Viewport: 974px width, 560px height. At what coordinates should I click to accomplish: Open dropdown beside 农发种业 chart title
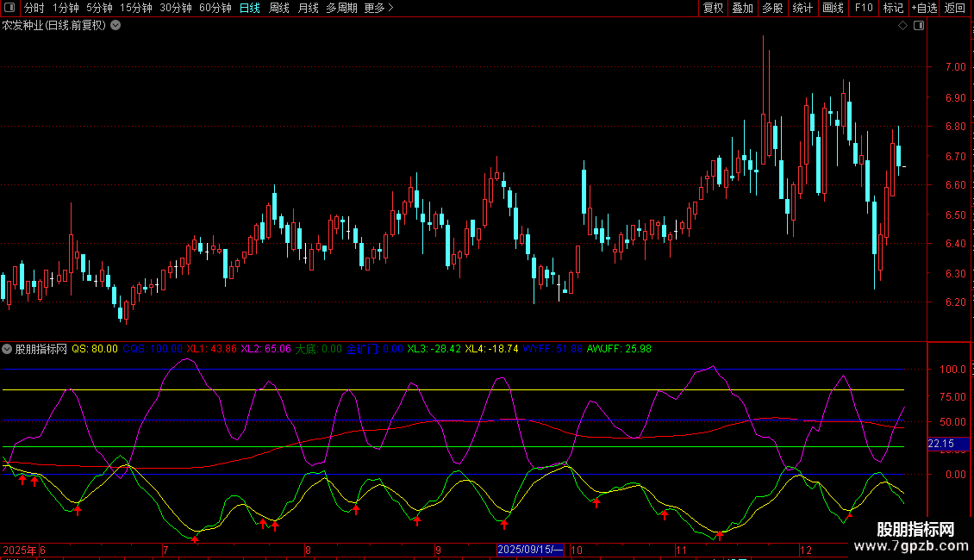[x=116, y=25]
